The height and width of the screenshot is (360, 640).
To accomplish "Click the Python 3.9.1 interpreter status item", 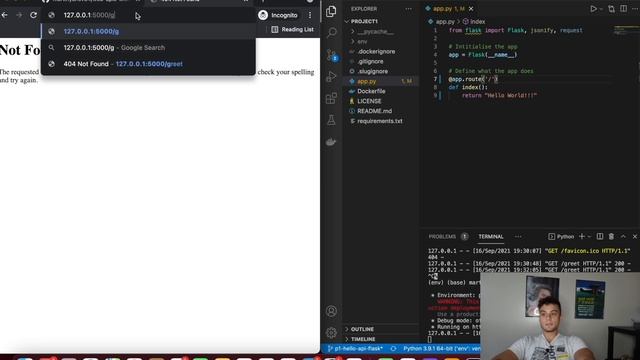I will (x=441, y=349).
